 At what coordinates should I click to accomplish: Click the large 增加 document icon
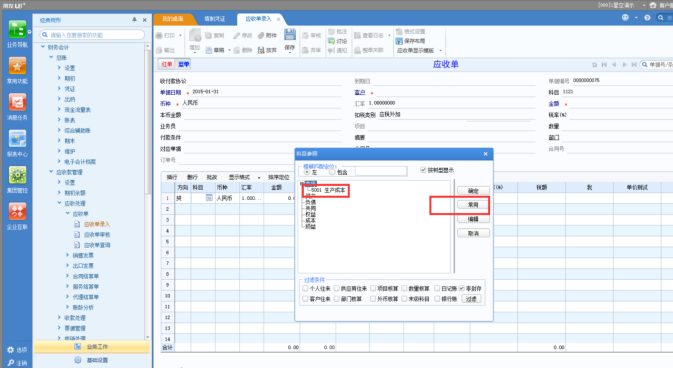point(195,36)
